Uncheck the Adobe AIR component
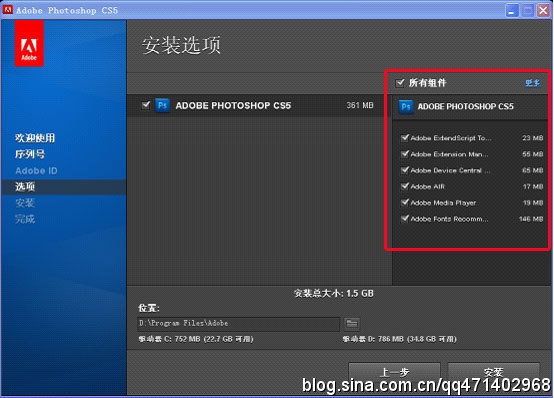Viewport: 554px width, 398px height. pos(405,186)
